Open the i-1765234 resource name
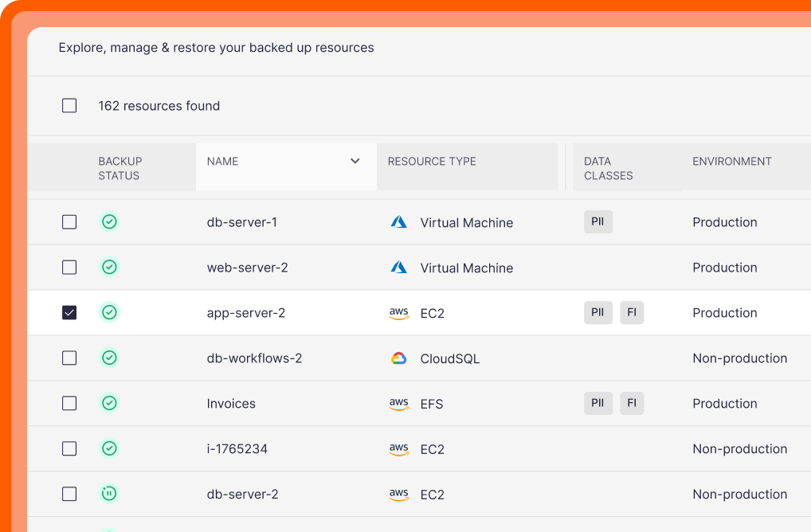Viewport: 811px width, 532px height. coord(237,448)
